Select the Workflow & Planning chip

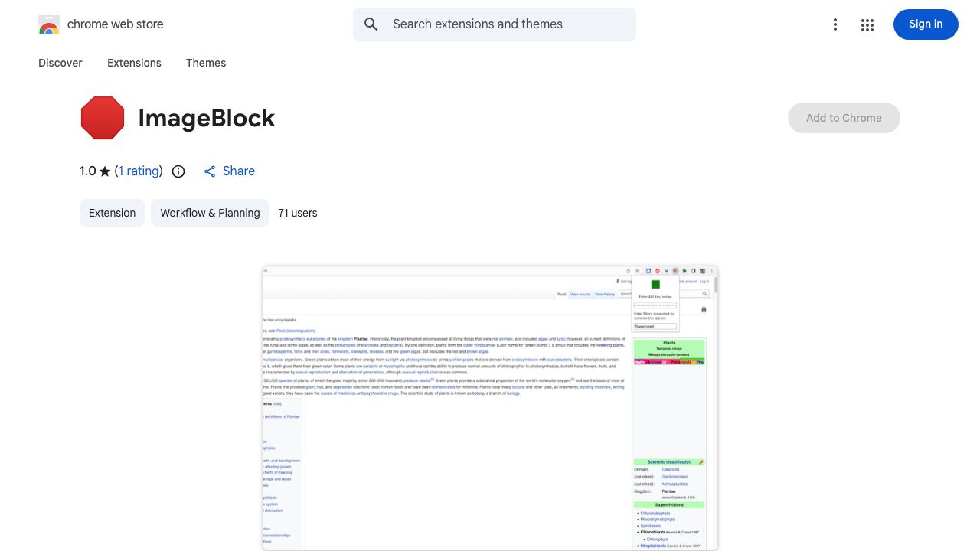pyautogui.click(x=210, y=213)
